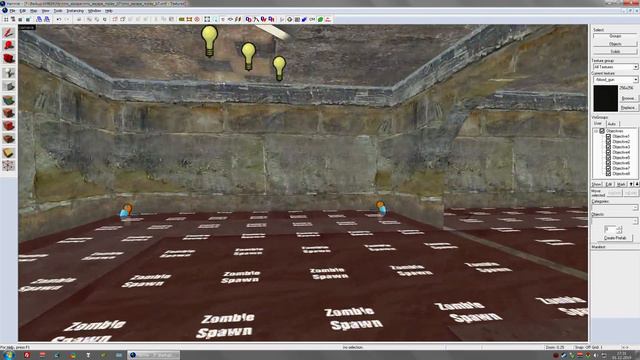Toggle the Objective5 visgroup checkbox
This screenshot has width=640, height=360.
tap(609, 158)
